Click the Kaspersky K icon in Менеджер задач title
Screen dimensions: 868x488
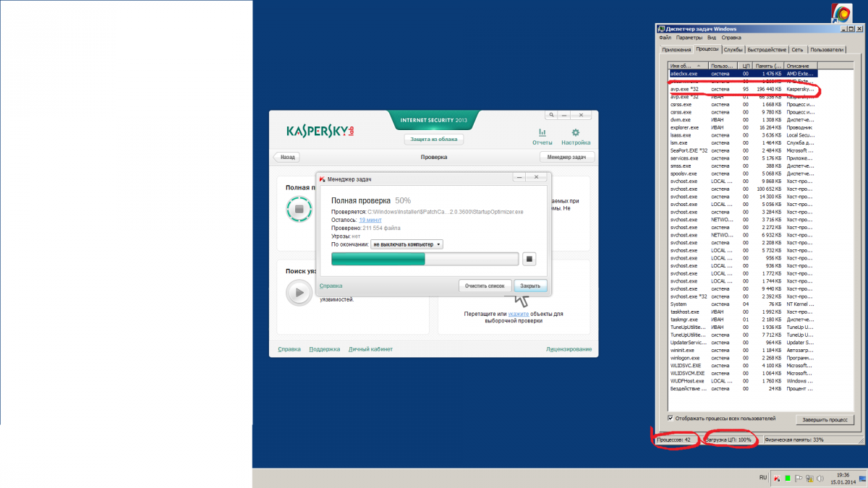tap(322, 178)
